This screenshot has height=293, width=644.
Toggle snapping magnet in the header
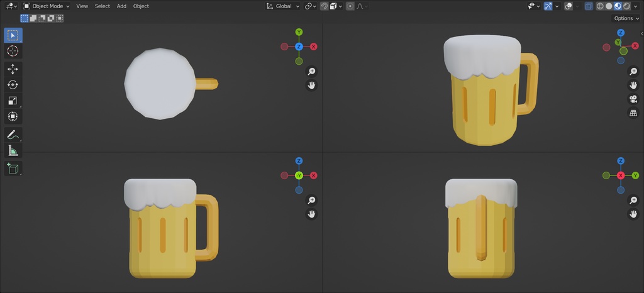coord(324,6)
